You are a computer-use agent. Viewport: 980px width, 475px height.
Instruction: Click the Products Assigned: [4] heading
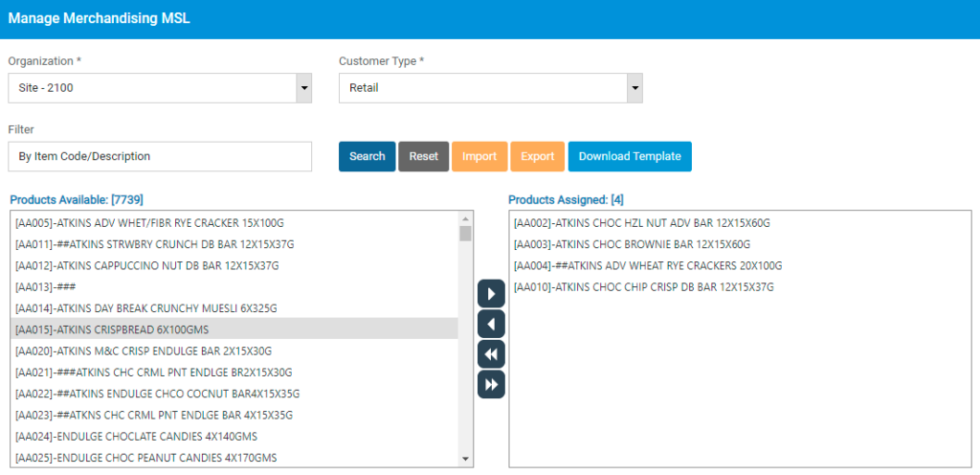coord(566,200)
